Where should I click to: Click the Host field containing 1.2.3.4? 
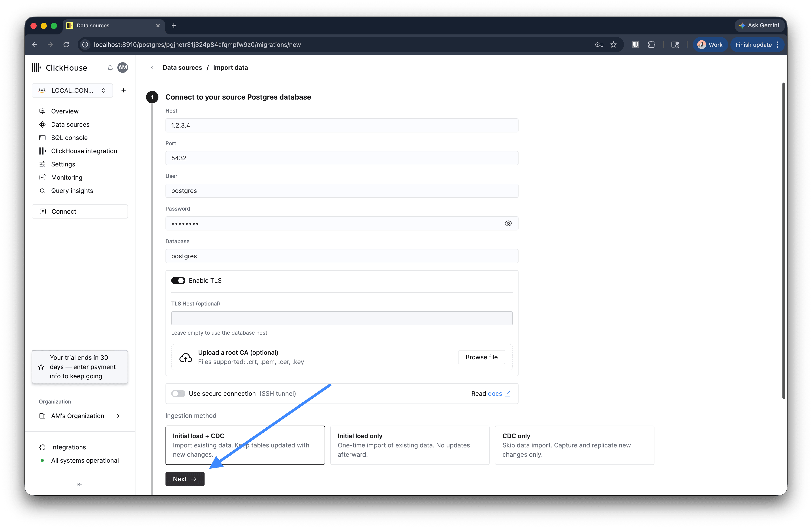click(x=342, y=125)
